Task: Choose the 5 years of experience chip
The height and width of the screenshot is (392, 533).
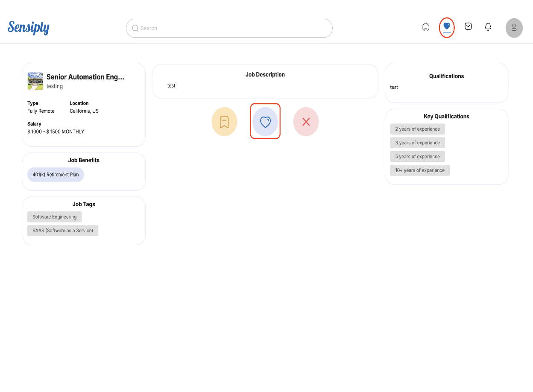Action: [x=417, y=156]
